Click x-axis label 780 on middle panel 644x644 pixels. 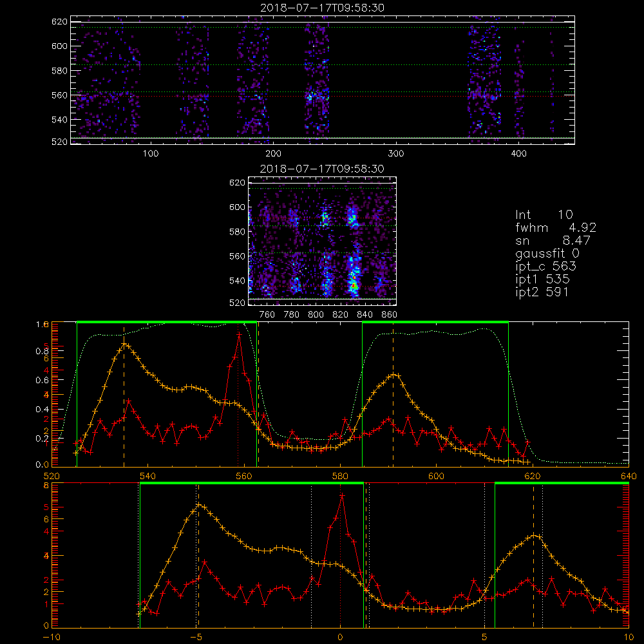point(292,315)
